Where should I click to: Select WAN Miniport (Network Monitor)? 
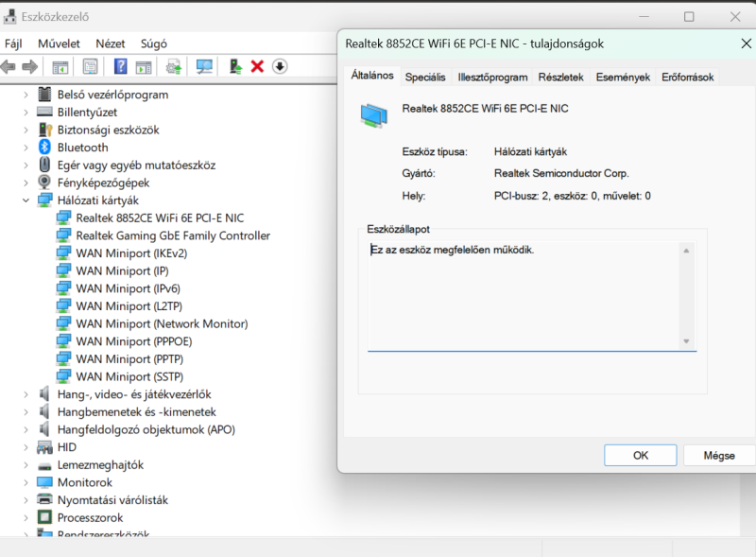tap(162, 323)
